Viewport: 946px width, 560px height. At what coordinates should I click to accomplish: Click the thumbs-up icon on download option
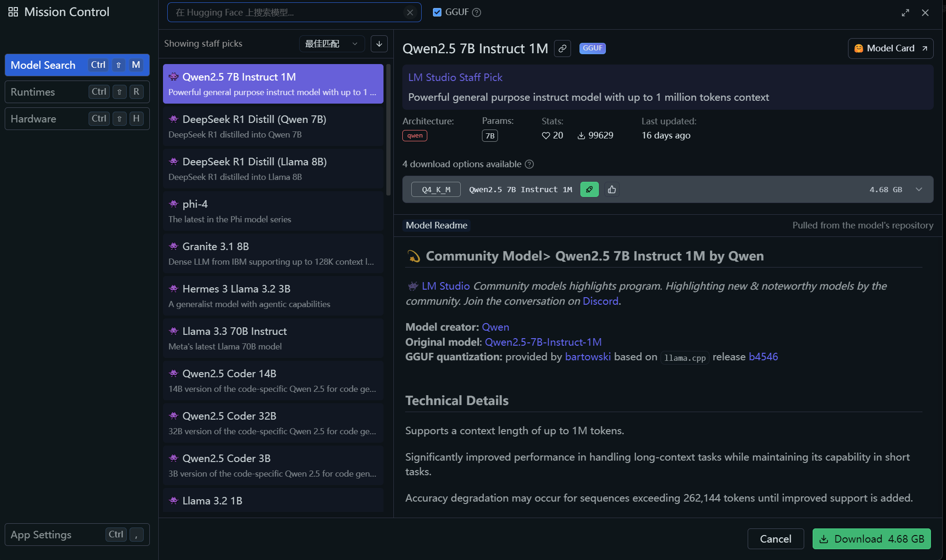pyautogui.click(x=612, y=189)
